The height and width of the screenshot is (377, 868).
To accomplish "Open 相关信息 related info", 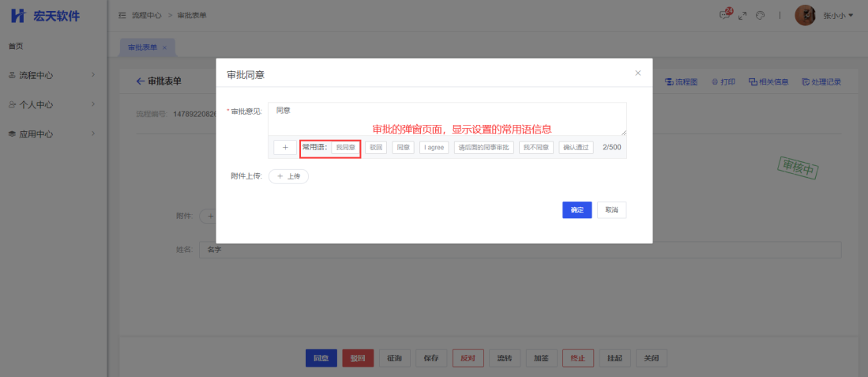I will point(768,81).
